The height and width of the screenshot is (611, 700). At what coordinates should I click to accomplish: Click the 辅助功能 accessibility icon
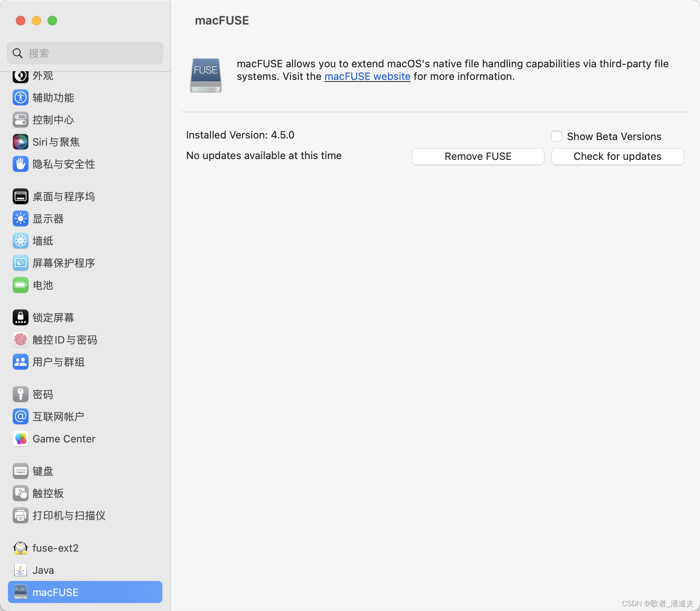point(21,97)
